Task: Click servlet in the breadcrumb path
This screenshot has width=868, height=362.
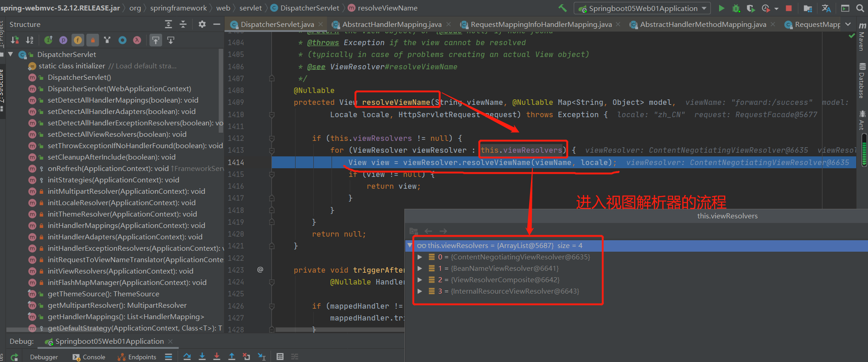Action: pyautogui.click(x=250, y=8)
